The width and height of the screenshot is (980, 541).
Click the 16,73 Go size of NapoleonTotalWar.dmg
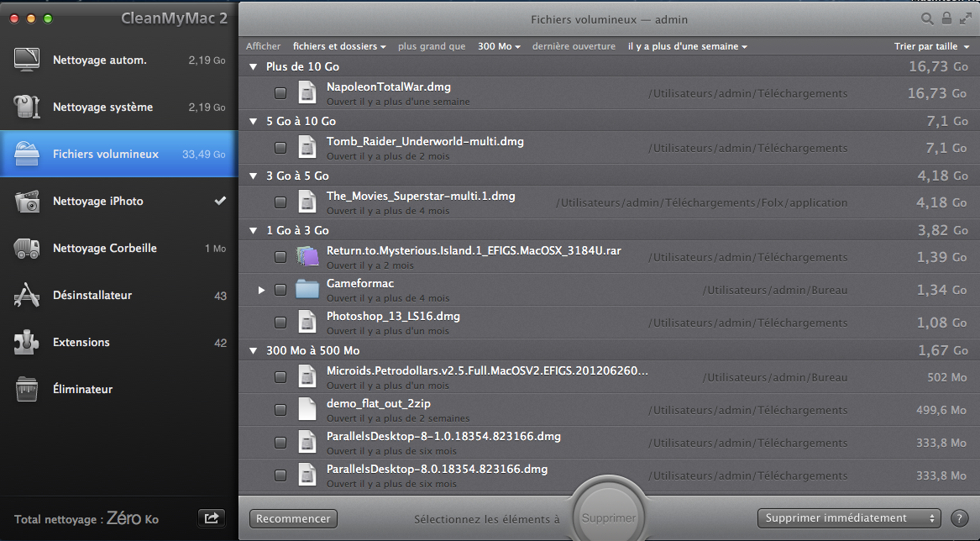click(937, 93)
